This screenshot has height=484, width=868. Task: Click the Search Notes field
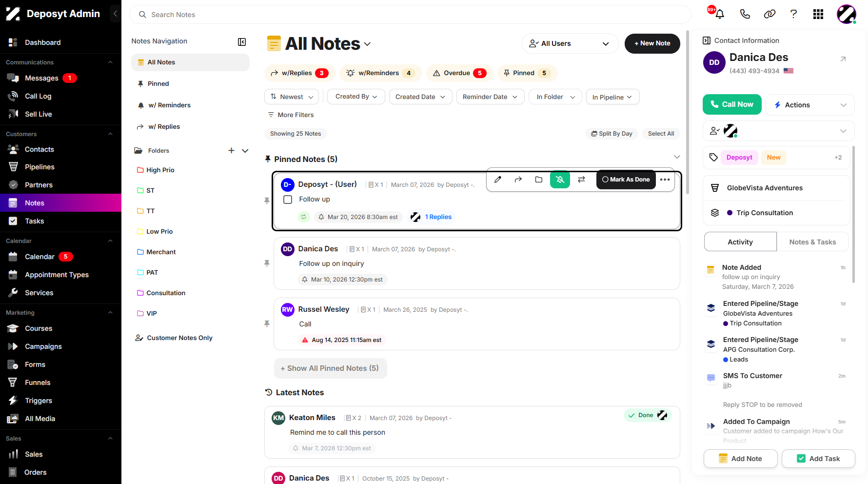tap(410, 15)
